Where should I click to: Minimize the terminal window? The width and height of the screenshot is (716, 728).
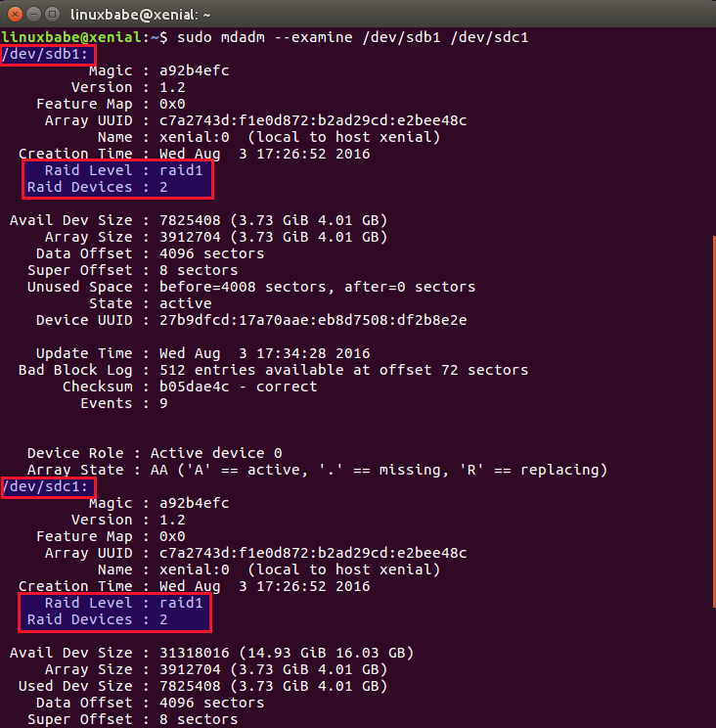click(33, 15)
